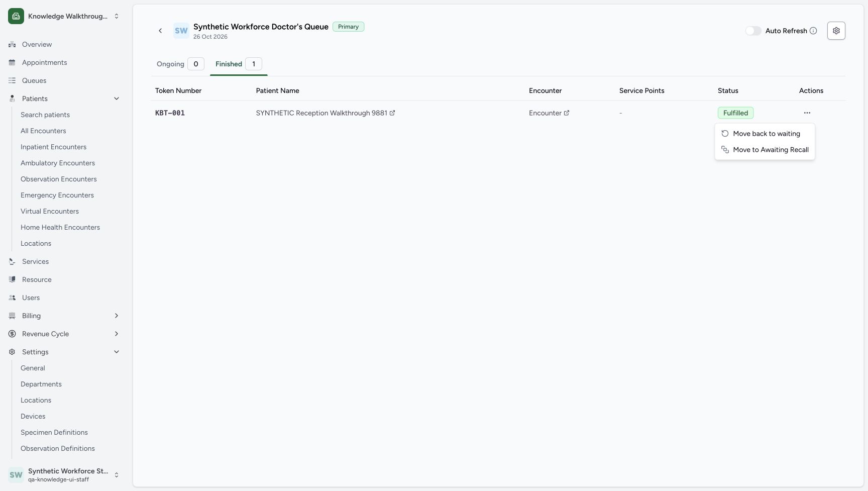
Task: Open Specimen Definitions settings
Action: click(x=54, y=433)
